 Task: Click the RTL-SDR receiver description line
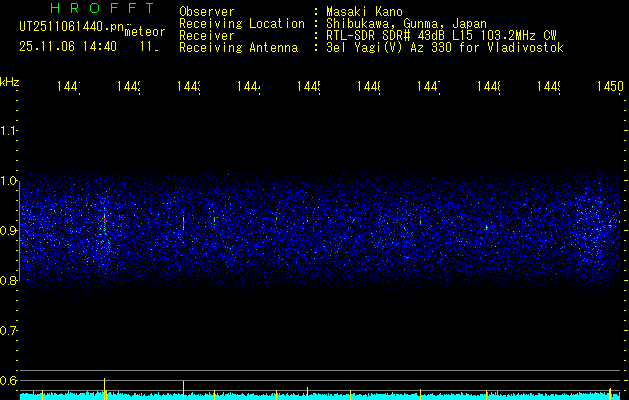click(434, 35)
